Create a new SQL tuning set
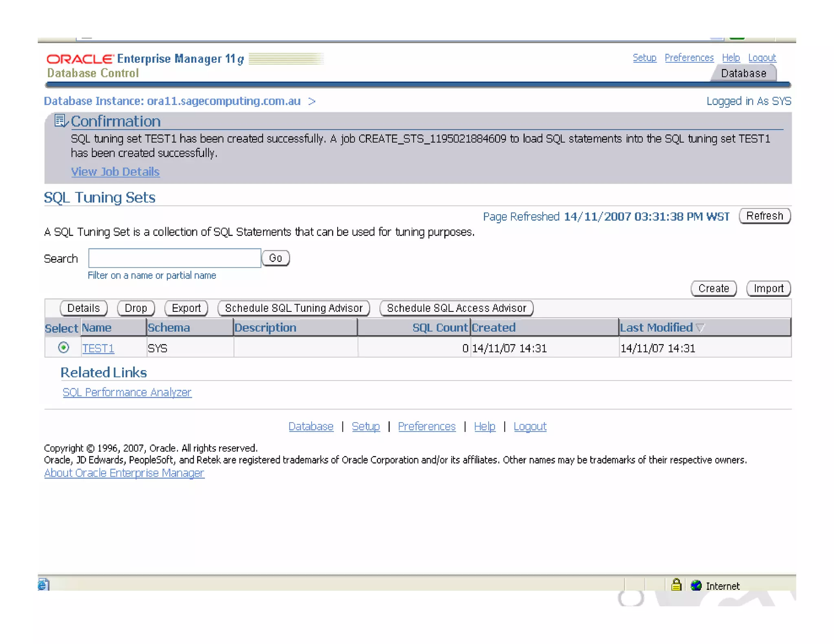 tap(713, 289)
